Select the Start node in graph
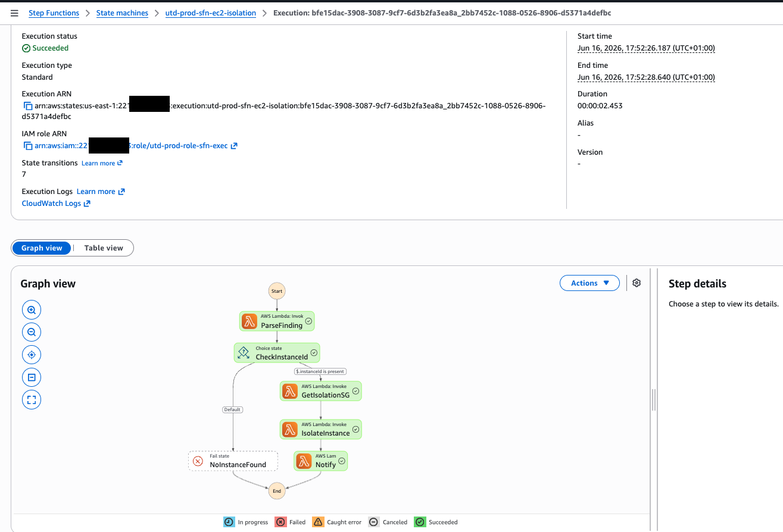The width and height of the screenshot is (783, 532). 277,291
